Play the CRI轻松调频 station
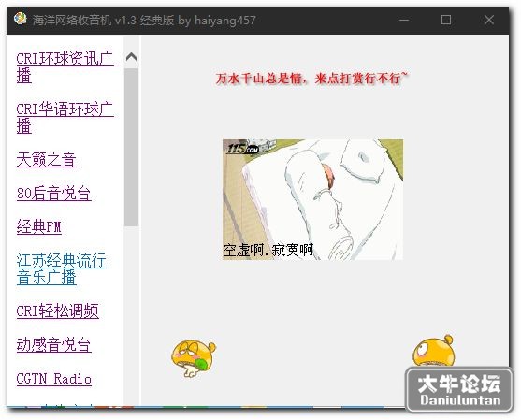The image size is (521, 420). click(x=57, y=311)
